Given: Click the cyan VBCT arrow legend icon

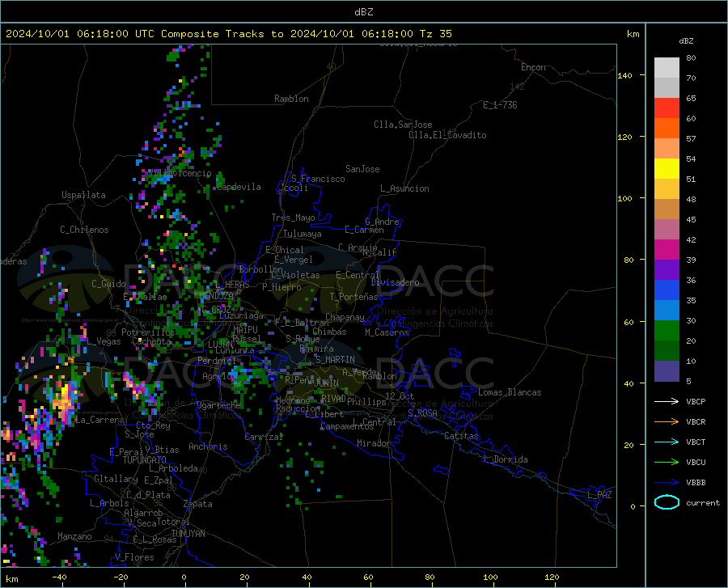Looking at the screenshot, I should click(x=667, y=442).
